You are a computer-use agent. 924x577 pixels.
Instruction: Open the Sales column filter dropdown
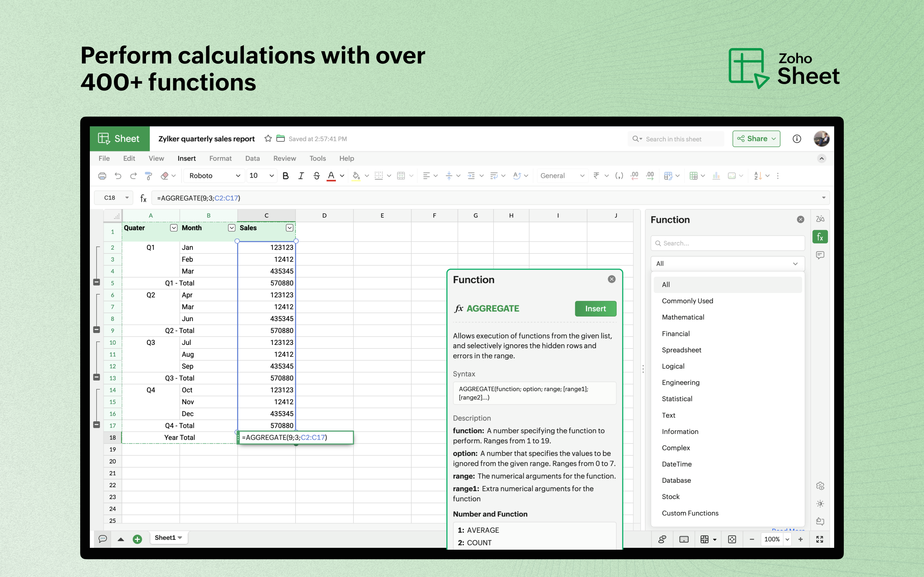289,228
